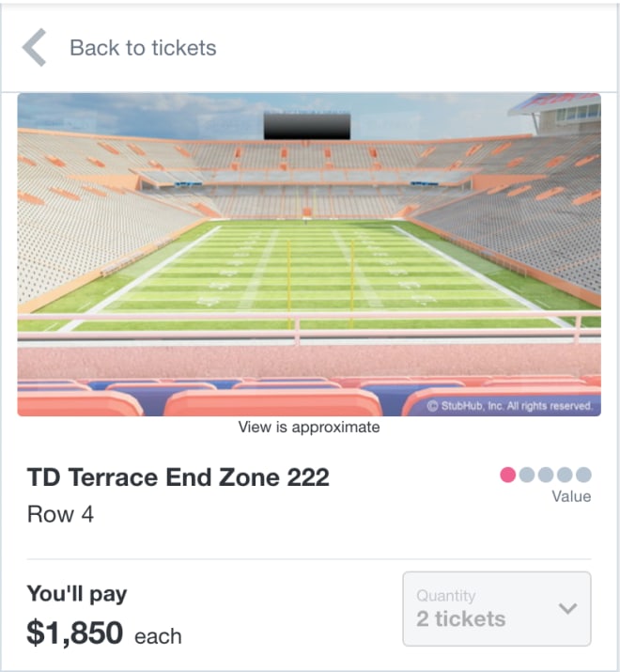Click the last fifth value rating dot

pyautogui.click(x=583, y=475)
